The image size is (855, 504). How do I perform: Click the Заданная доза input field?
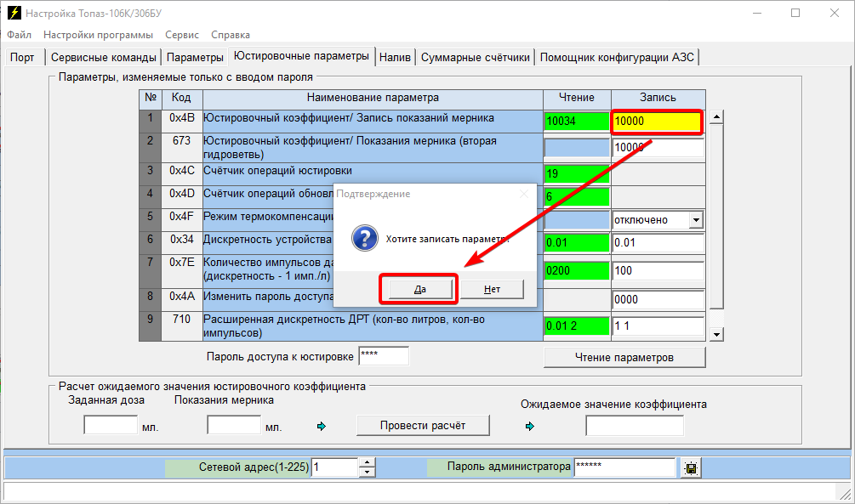click(x=111, y=425)
